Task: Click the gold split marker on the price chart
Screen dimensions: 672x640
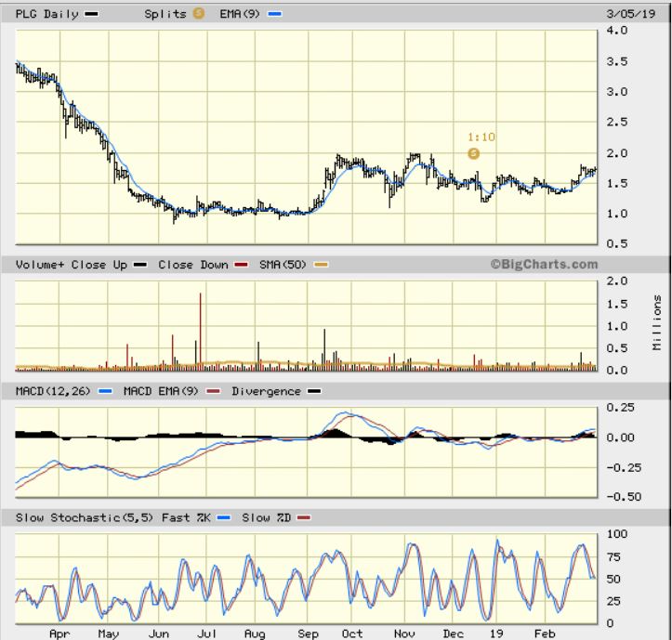Action: (473, 153)
